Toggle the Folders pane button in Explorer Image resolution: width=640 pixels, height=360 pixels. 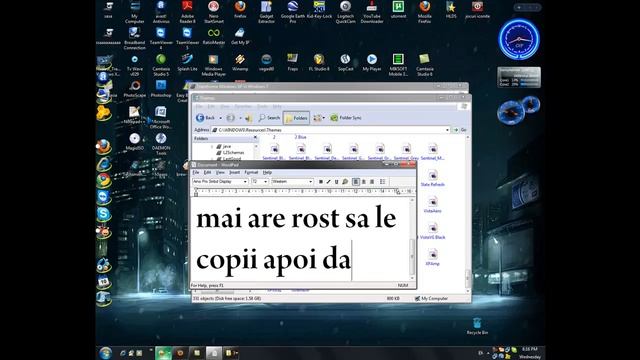[x=296, y=118]
